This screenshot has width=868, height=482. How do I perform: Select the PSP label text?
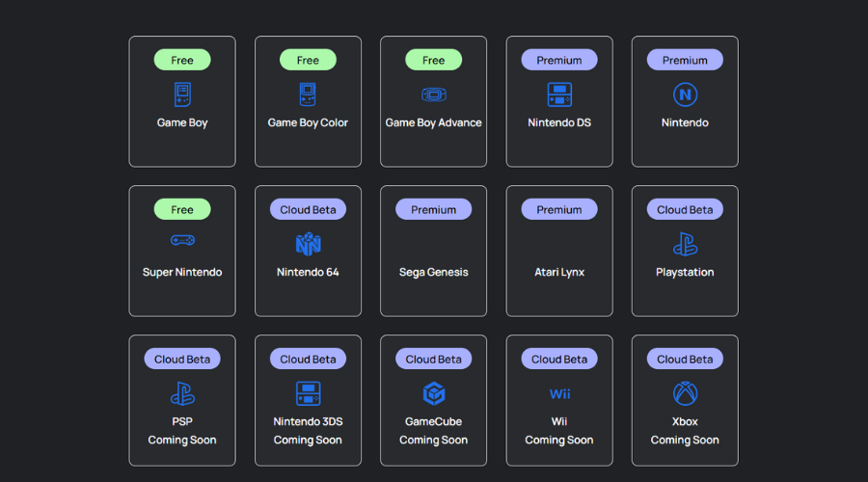pos(182,421)
